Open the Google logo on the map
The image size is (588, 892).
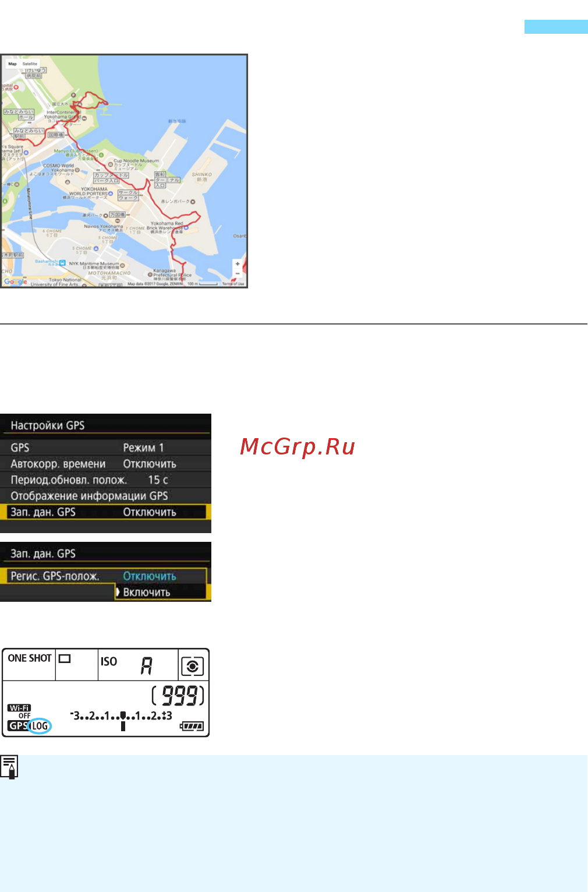click(x=15, y=281)
